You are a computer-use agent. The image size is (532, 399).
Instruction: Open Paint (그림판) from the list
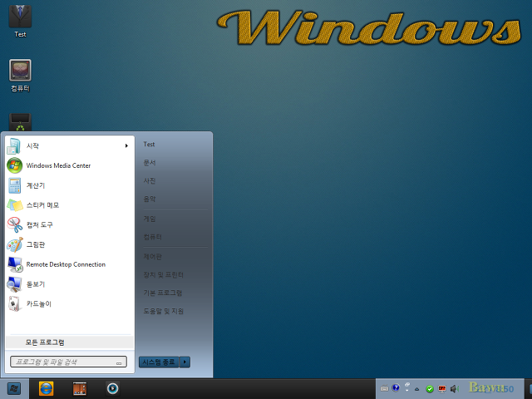70,244
